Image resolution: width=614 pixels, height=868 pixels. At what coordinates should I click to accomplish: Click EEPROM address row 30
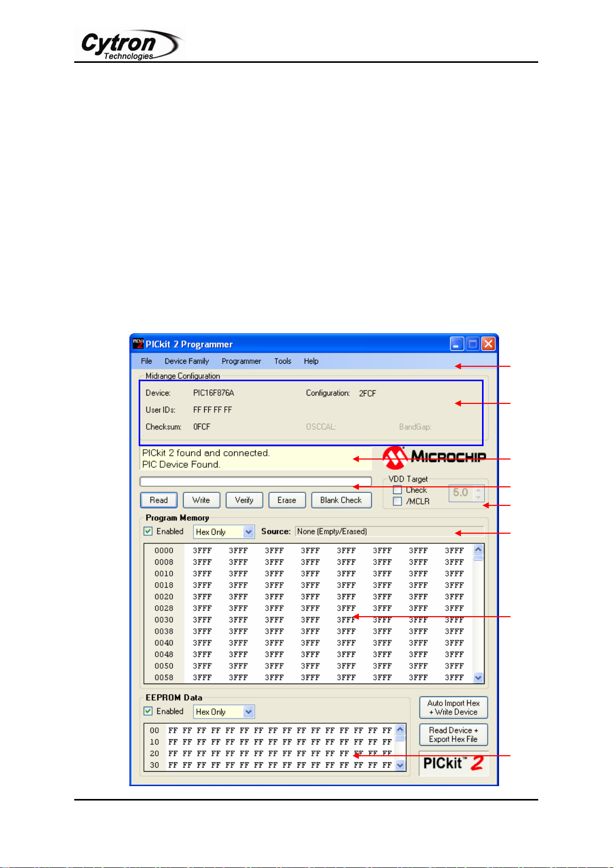click(155, 765)
